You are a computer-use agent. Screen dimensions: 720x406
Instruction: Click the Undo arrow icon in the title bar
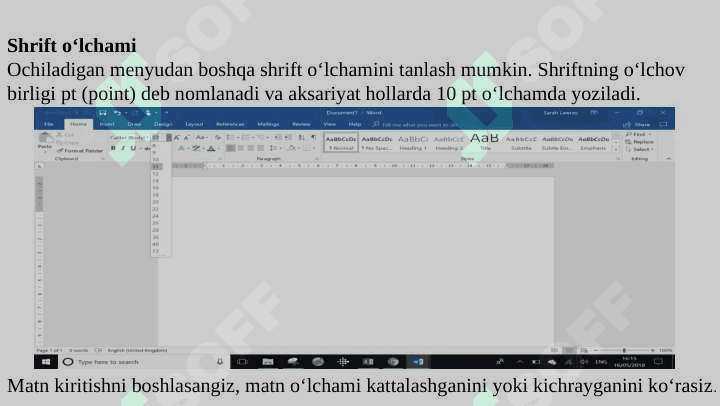pyautogui.click(x=117, y=113)
